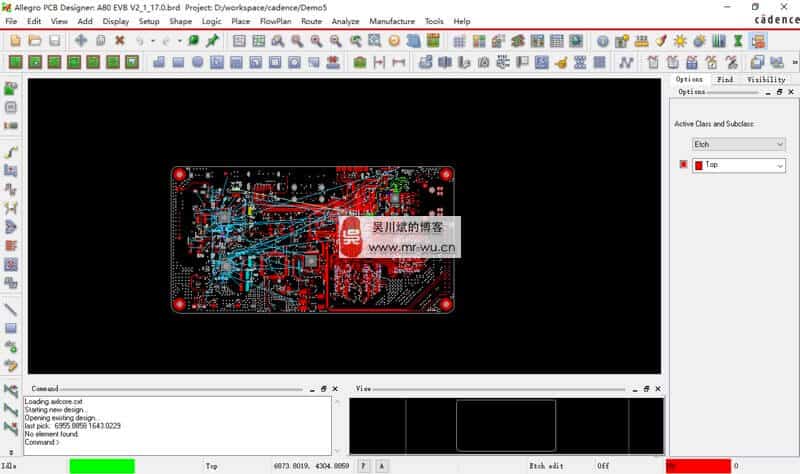800x474 pixels.
Task: Click the yellow sun highlight icon
Action: 680,41
